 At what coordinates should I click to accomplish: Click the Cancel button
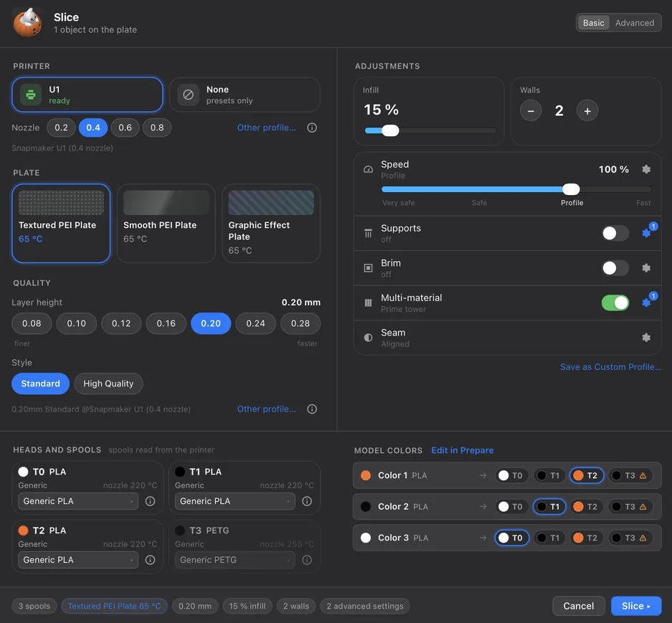click(x=579, y=606)
